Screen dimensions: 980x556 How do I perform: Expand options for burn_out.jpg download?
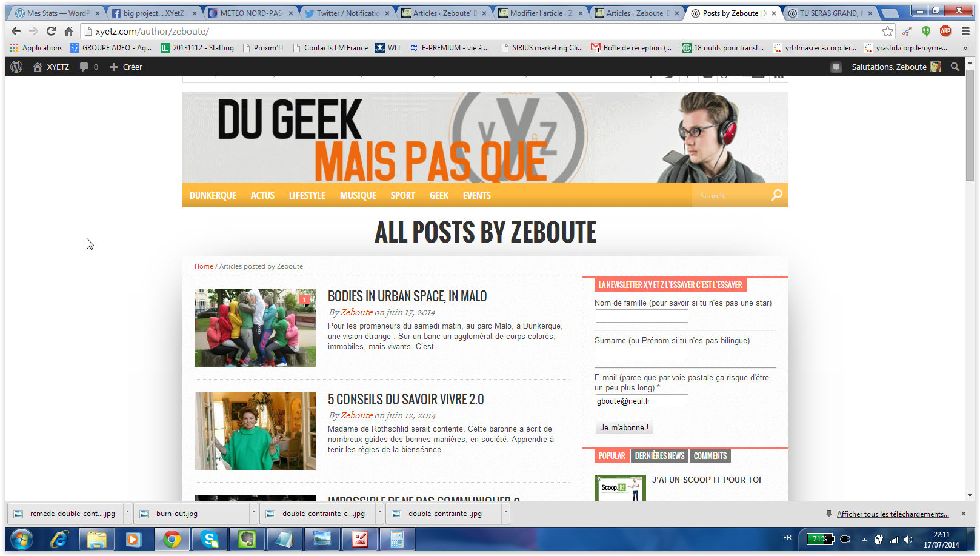coord(253,512)
